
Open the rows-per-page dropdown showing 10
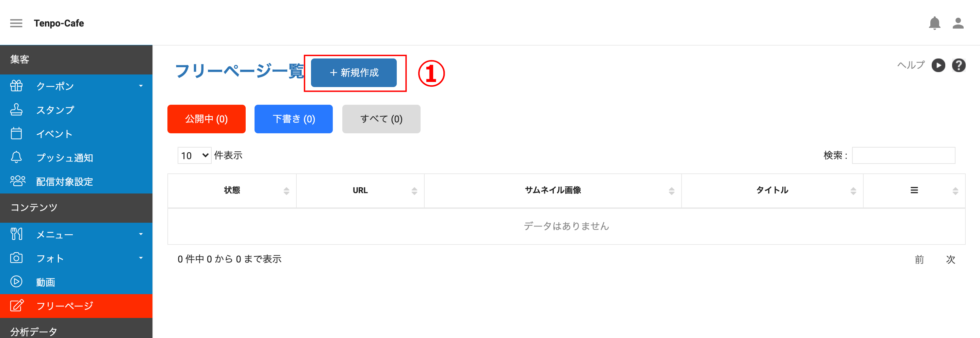(194, 155)
